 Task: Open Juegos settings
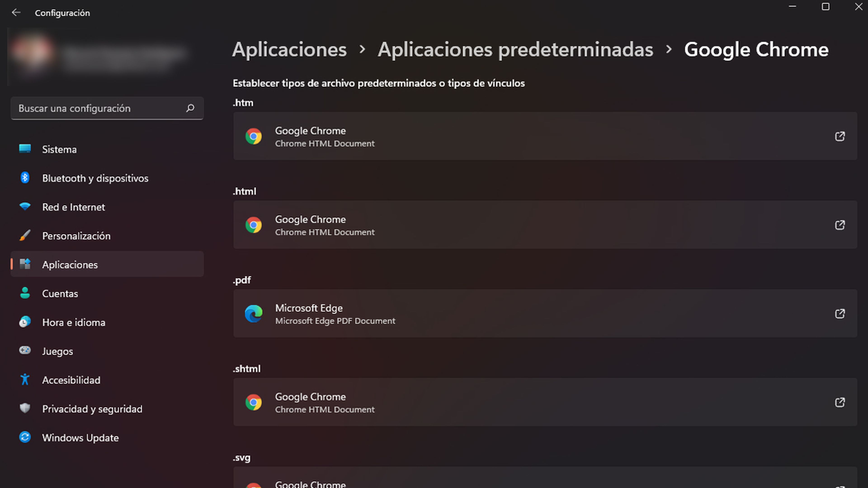[x=107, y=351]
